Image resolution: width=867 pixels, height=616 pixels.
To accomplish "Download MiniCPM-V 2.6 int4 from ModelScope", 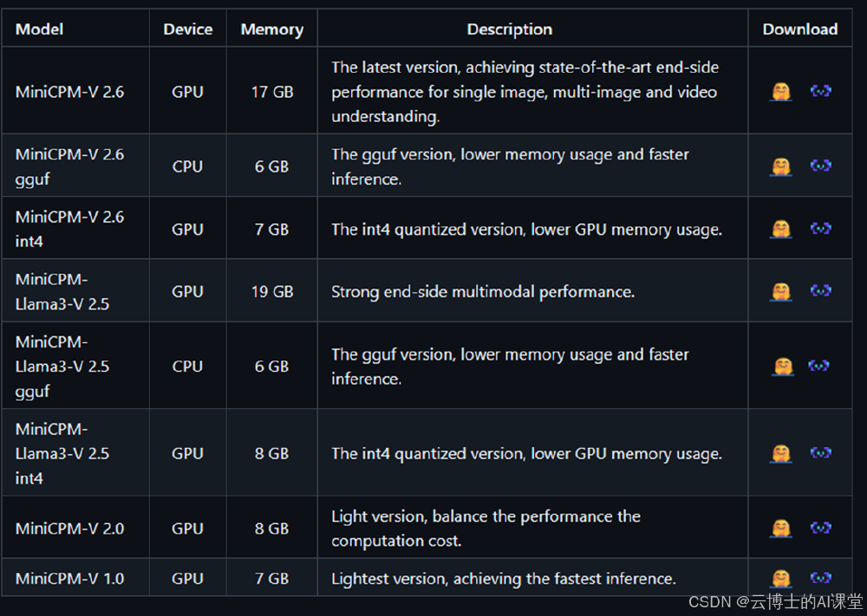I will (x=821, y=229).
